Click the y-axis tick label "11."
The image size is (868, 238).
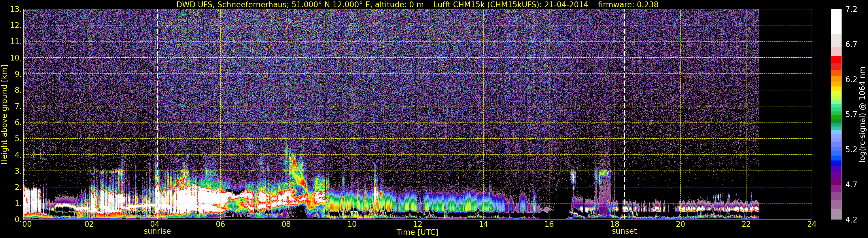coord(16,42)
